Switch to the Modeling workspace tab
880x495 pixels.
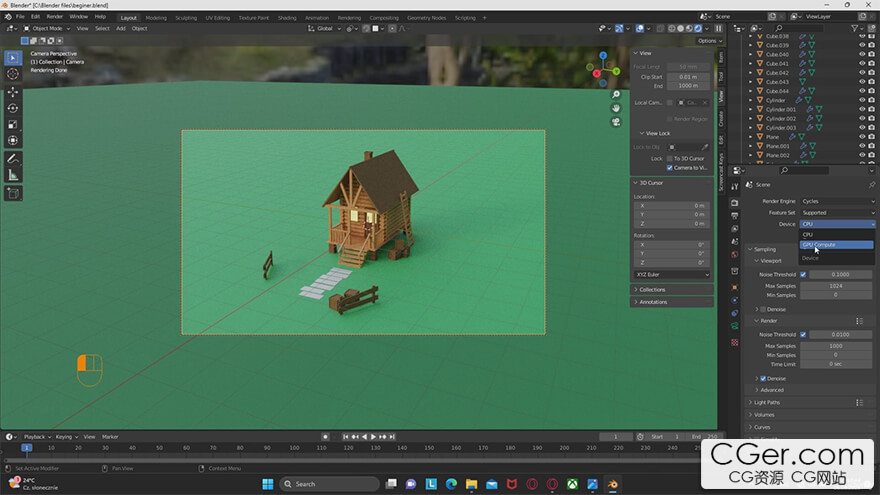coord(156,18)
